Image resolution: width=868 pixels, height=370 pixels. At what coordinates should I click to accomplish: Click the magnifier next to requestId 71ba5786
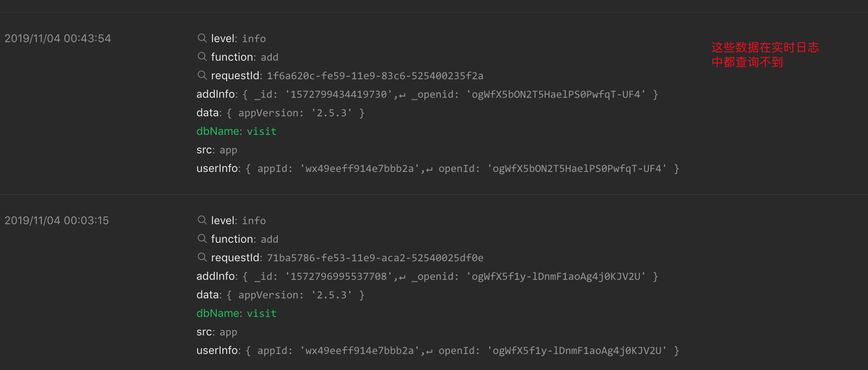pos(202,257)
